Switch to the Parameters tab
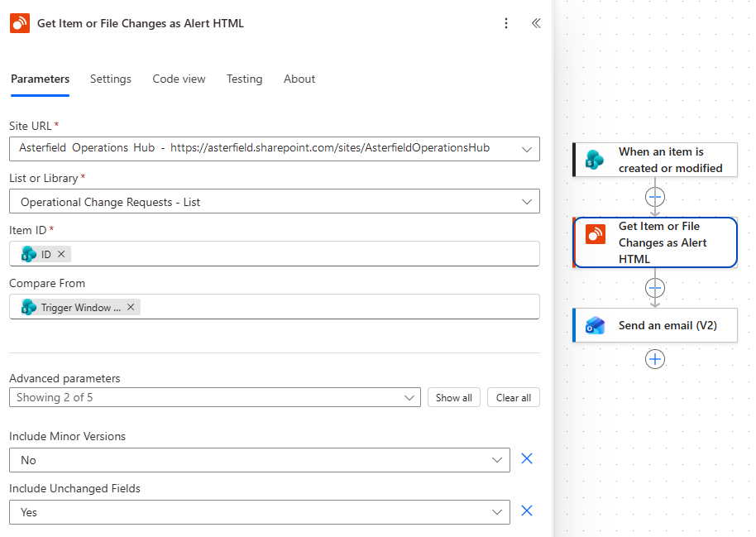This screenshot has height=537, width=756. [40, 79]
